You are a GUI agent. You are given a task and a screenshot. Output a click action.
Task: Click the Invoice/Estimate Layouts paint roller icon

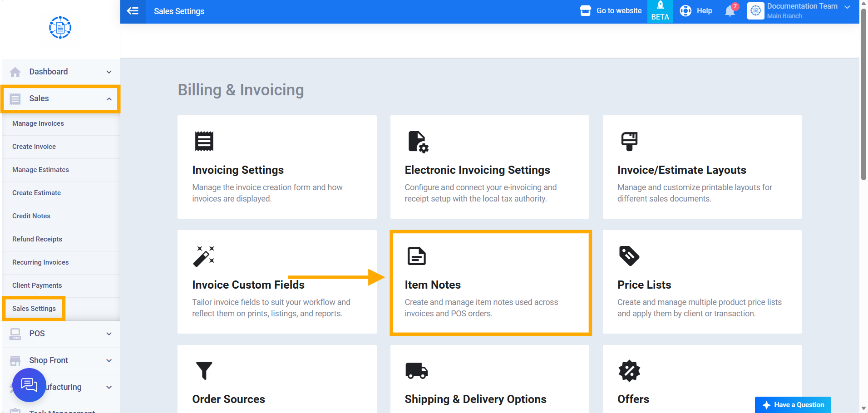click(x=629, y=142)
